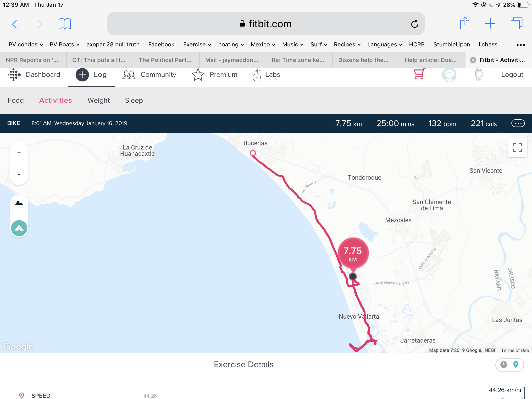
Task: Click the SPEED location pin icon
Action: tap(22, 395)
